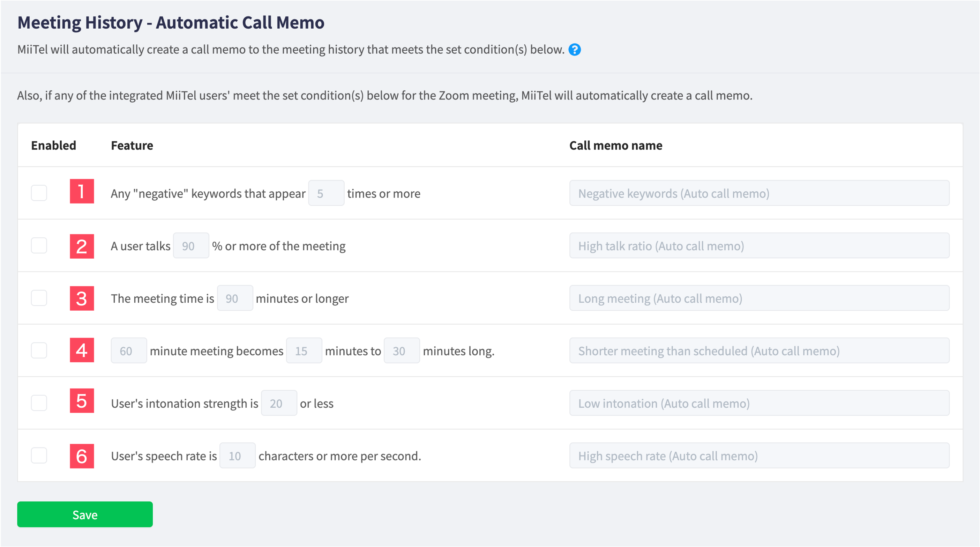The image size is (980, 547).
Task: Open the blue help question mark icon
Action: [x=575, y=50]
